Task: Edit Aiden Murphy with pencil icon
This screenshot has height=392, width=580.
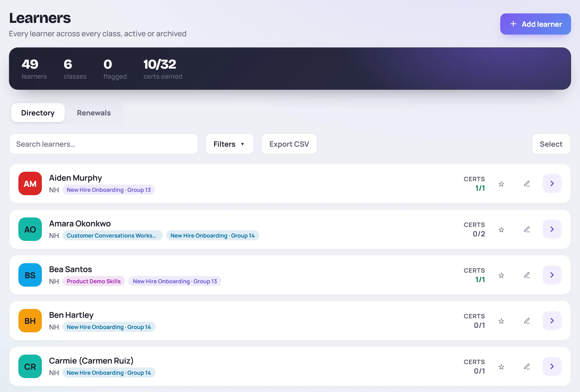Action: 527,183
